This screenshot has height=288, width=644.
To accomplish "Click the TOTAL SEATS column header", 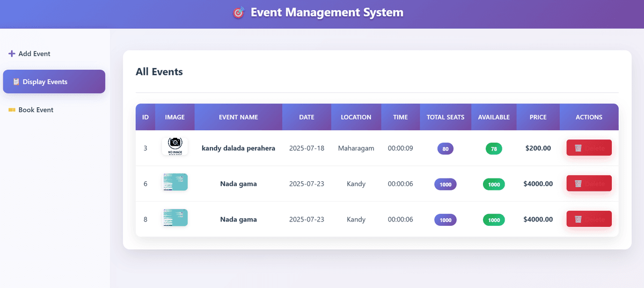I will click(445, 117).
